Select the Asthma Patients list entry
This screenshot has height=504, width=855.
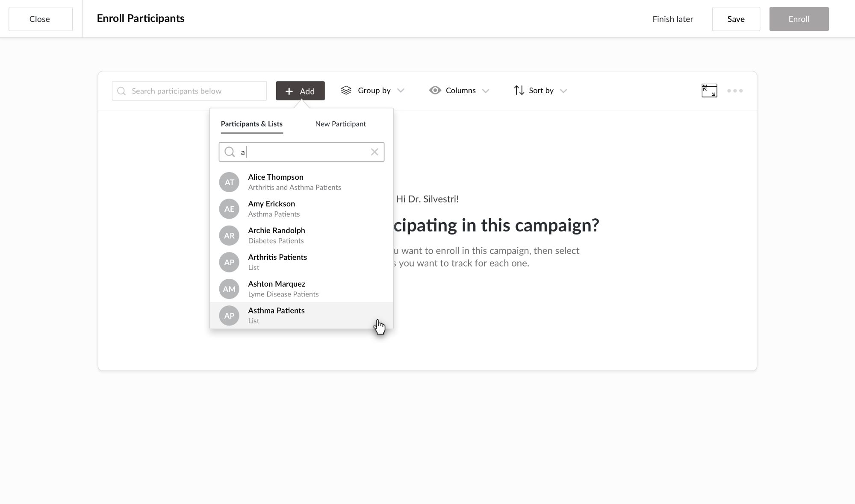tap(276, 315)
